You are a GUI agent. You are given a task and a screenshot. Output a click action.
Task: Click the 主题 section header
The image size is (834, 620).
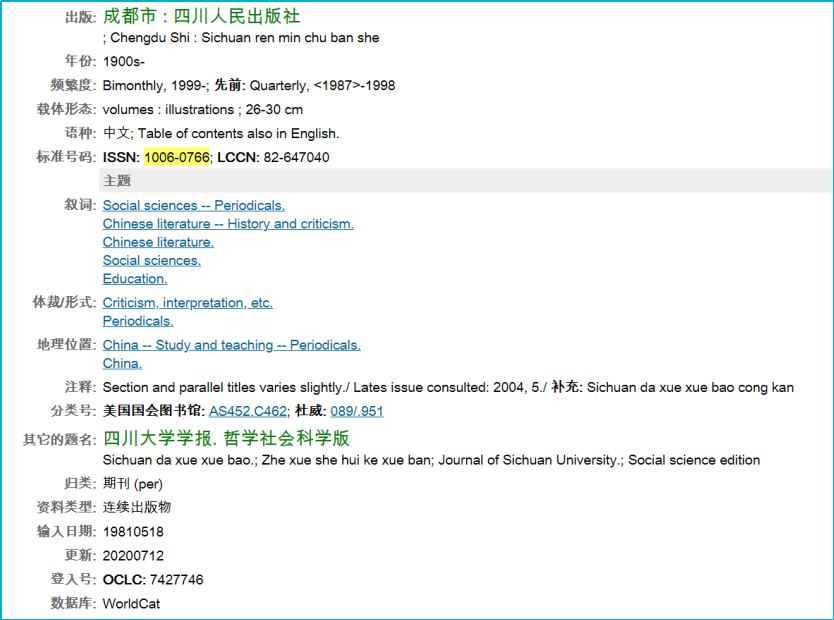(x=465, y=181)
